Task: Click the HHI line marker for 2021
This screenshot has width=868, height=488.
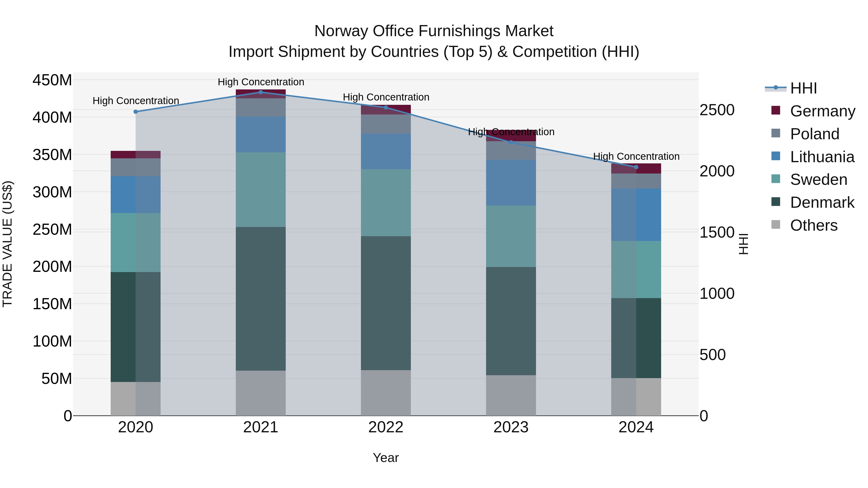Action: [x=261, y=92]
